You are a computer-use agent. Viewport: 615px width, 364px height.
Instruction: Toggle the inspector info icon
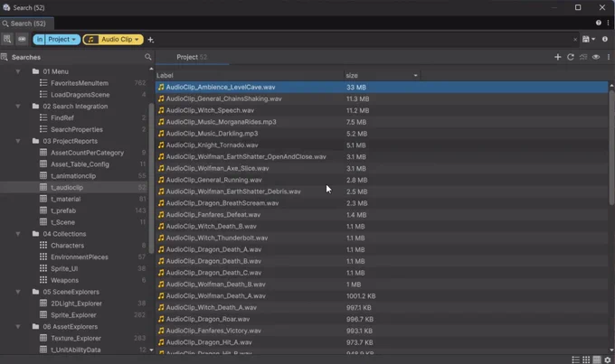tap(605, 39)
